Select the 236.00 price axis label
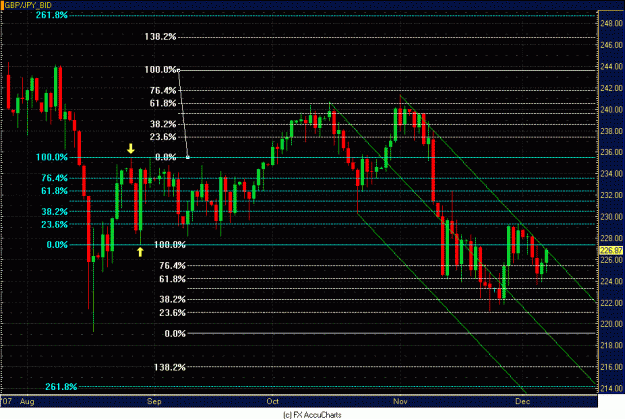 point(611,152)
